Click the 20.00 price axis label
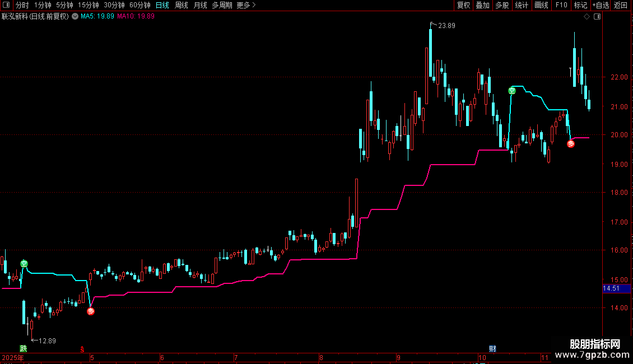The width and height of the screenshot is (633, 364). (x=619, y=135)
